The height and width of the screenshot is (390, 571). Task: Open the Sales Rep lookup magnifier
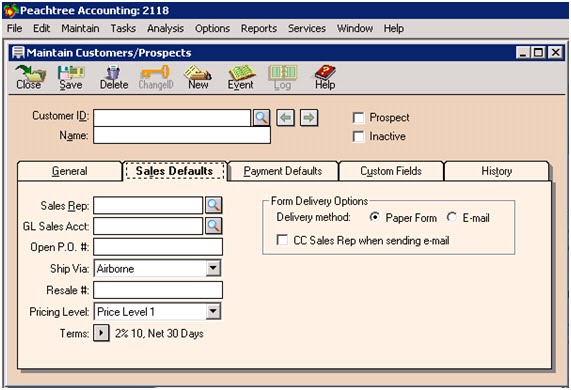[214, 205]
